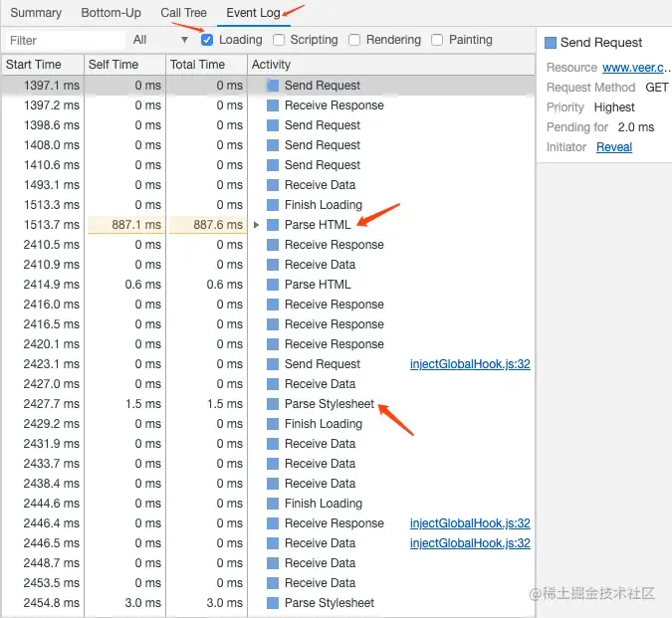The height and width of the screenshot is (618, 672).
Task: Select Send Request at 1398.6 ms
Action: click(268, 125)
